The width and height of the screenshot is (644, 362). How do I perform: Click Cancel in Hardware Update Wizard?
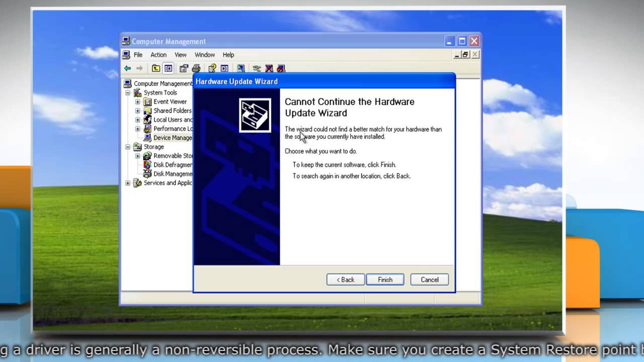click(430, 280)
